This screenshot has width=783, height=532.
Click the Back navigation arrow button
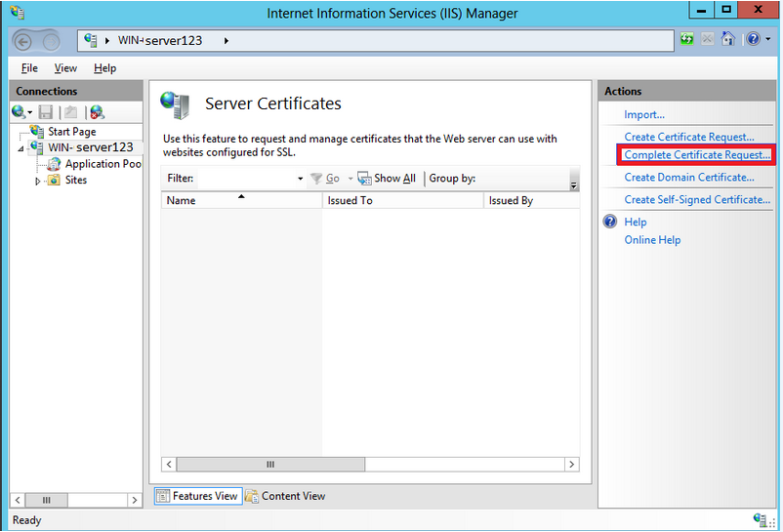(x=24, y=41)
